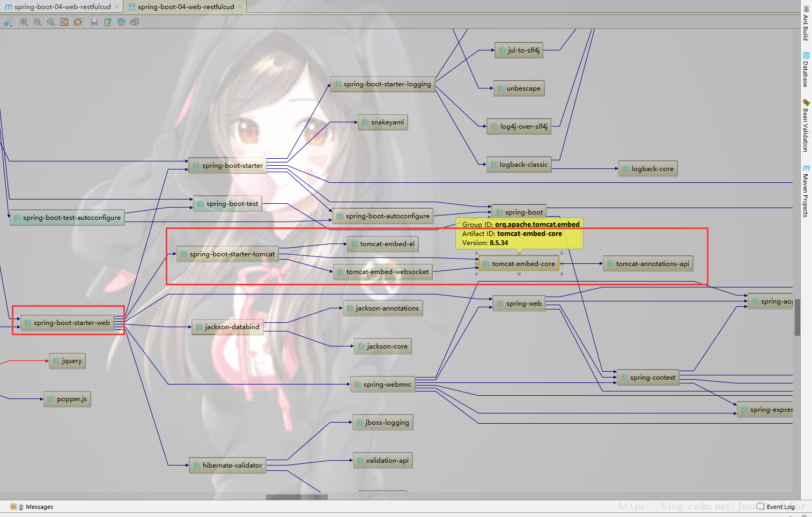This screenshot has height=517, width=812.
Task: Open the Messages tool window
Action: tap(32, 507)
